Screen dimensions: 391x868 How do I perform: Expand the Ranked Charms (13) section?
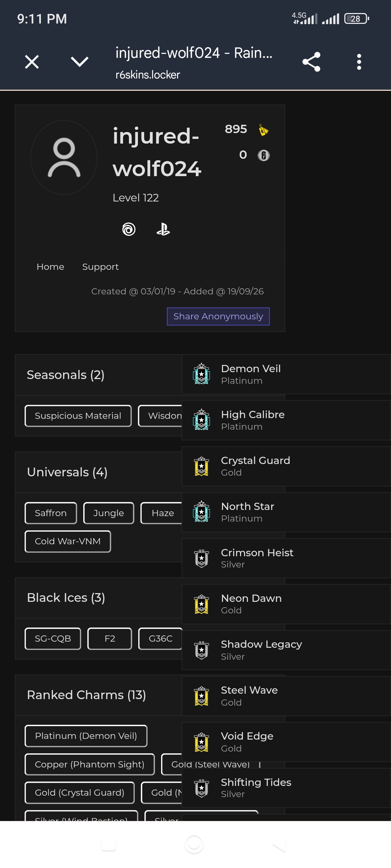[x=87, y=695]
